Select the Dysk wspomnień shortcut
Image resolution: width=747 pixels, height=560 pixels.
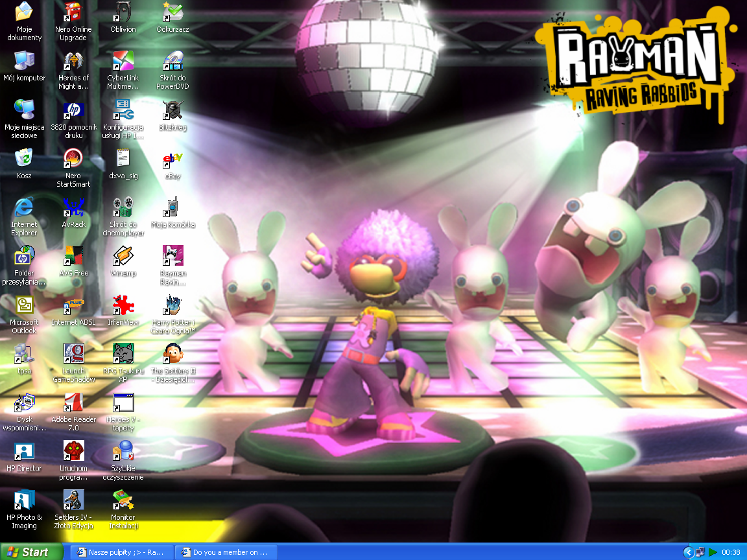pos(24,402)
